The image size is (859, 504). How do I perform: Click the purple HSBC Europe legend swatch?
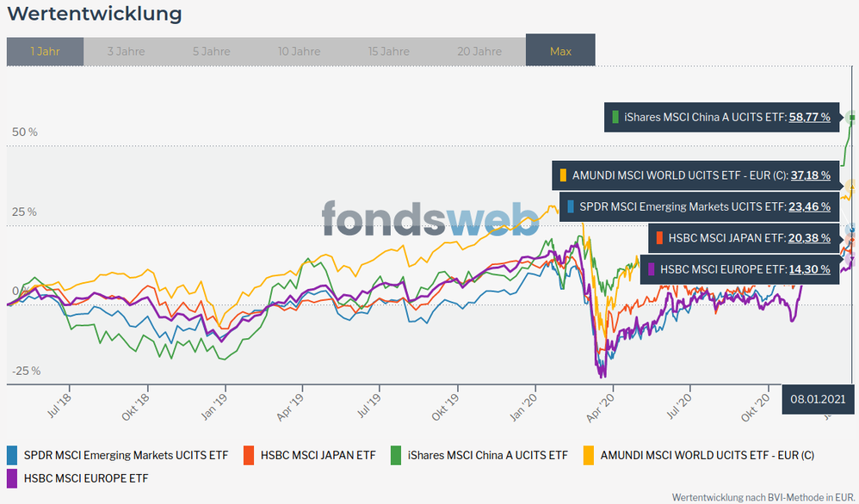(12, 477)
